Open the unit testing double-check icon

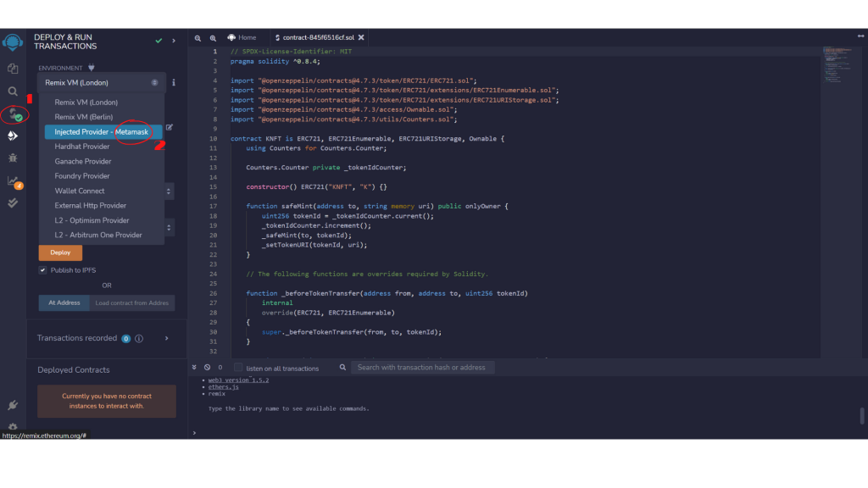[13, 203]
